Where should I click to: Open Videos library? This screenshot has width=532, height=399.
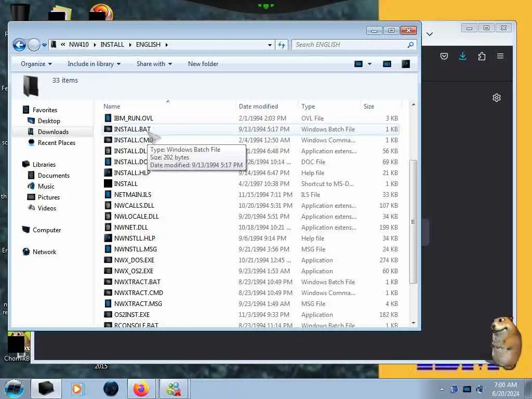pos(46,208)
